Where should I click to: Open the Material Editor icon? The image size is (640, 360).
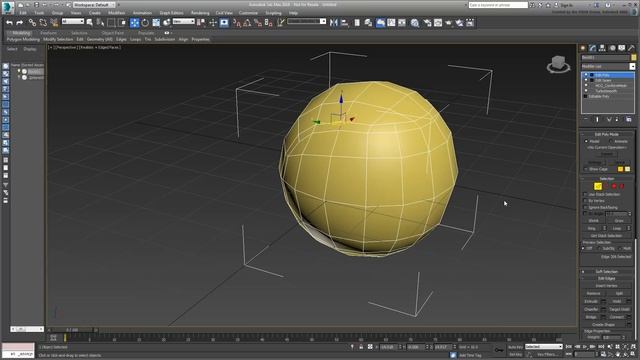[x=415, y=22]
